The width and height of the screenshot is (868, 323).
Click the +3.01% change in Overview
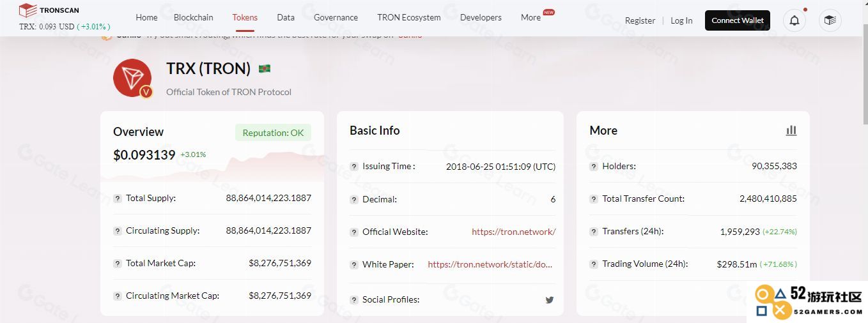pos(193,154)
